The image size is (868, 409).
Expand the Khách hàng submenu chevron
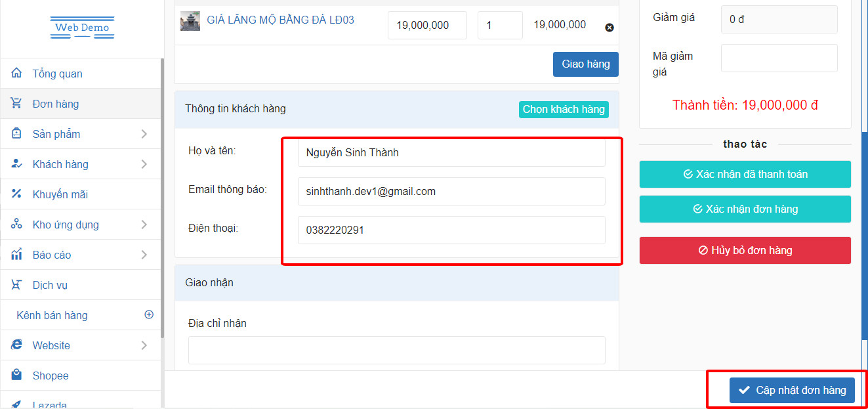(144, 164)
